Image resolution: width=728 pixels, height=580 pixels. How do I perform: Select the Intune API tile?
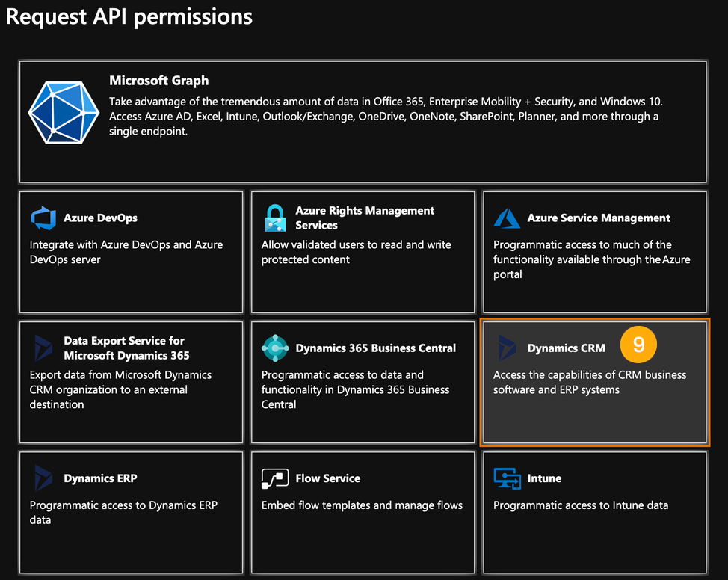point(594,512)
